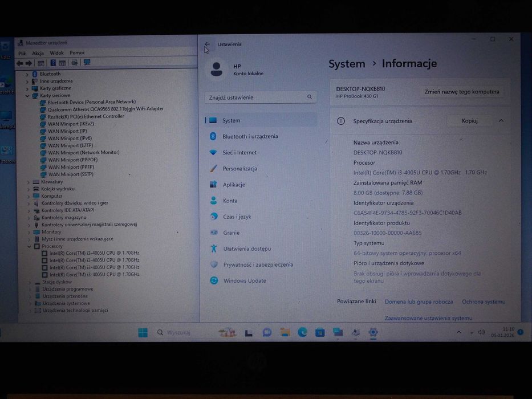Viewport: 532px width, 399px height.
Task: Show hidden icons chevron in system tray
Action: coord(458,332)
